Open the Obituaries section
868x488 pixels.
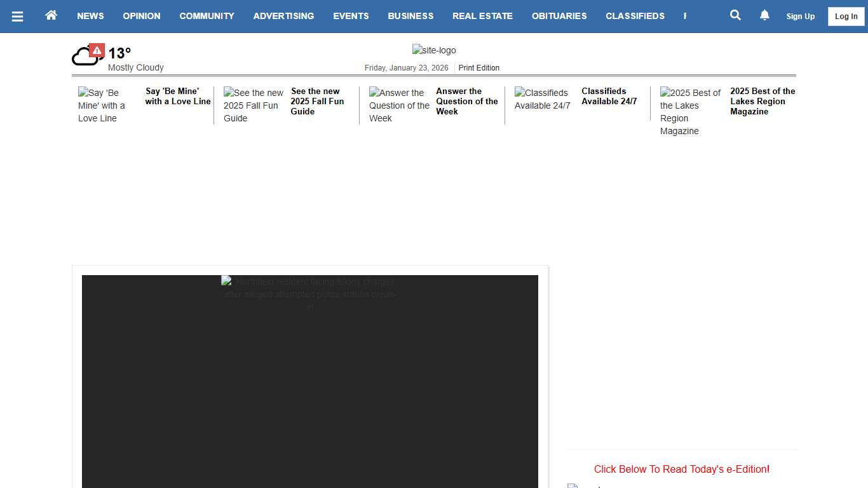559,16
